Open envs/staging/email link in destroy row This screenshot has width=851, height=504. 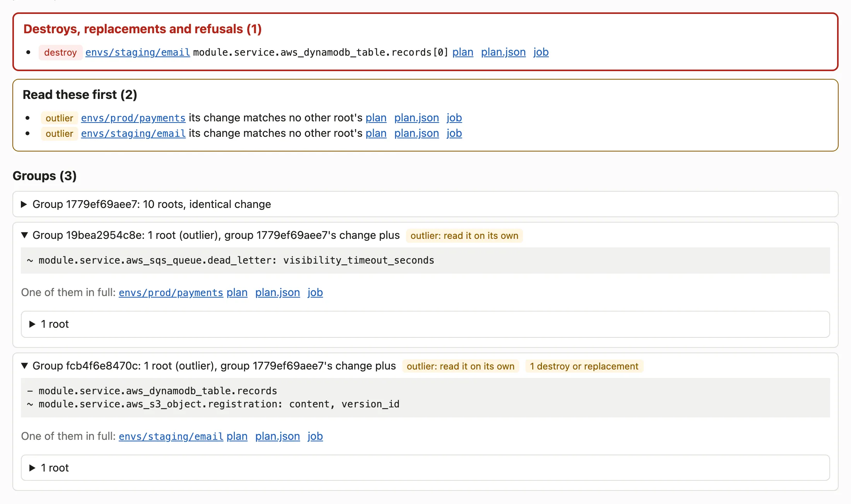click(137, 52)
